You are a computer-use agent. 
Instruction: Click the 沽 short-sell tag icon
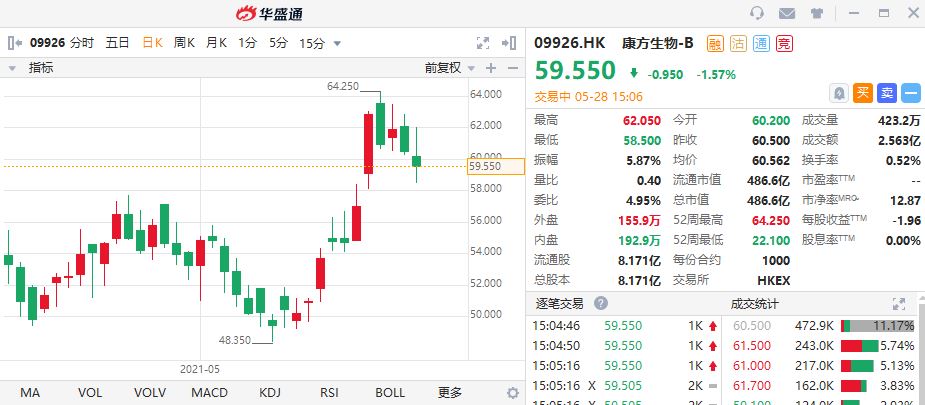pos(739,43)
